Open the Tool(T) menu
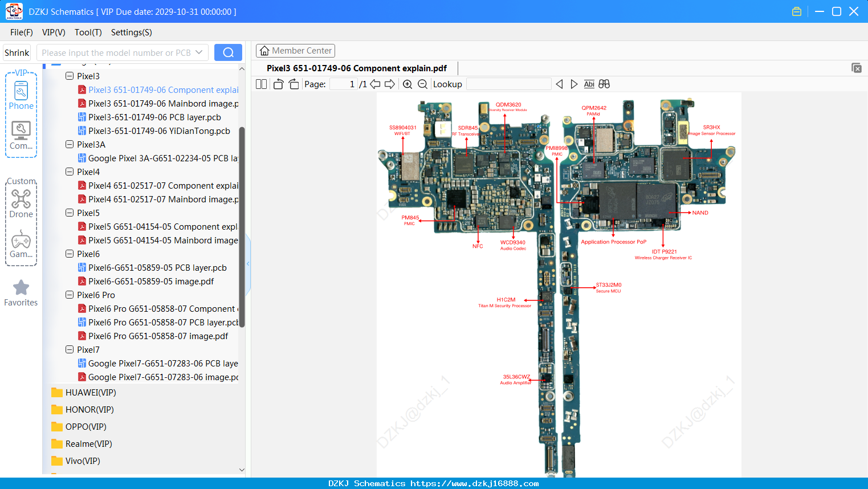This screenshot has height=489, width=868. [88, 32]
